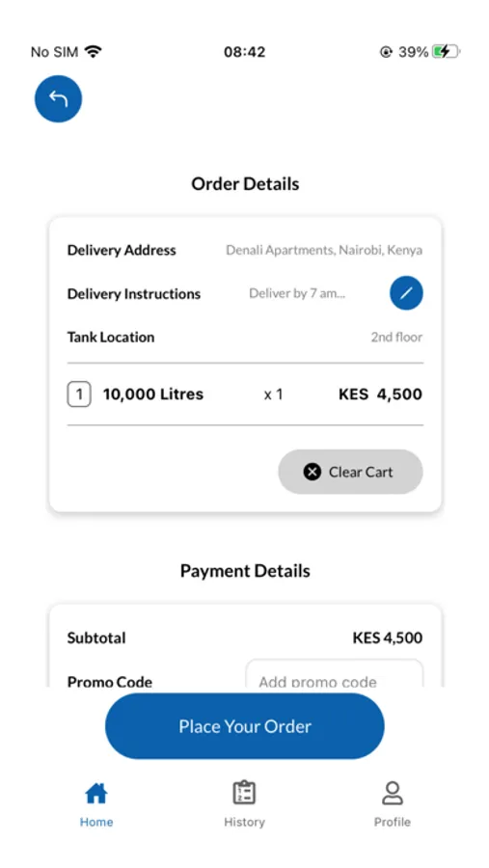489x868 pixels.
Task: Select the Home tab label
Action: pyautogui.click(x=96, y=822)
